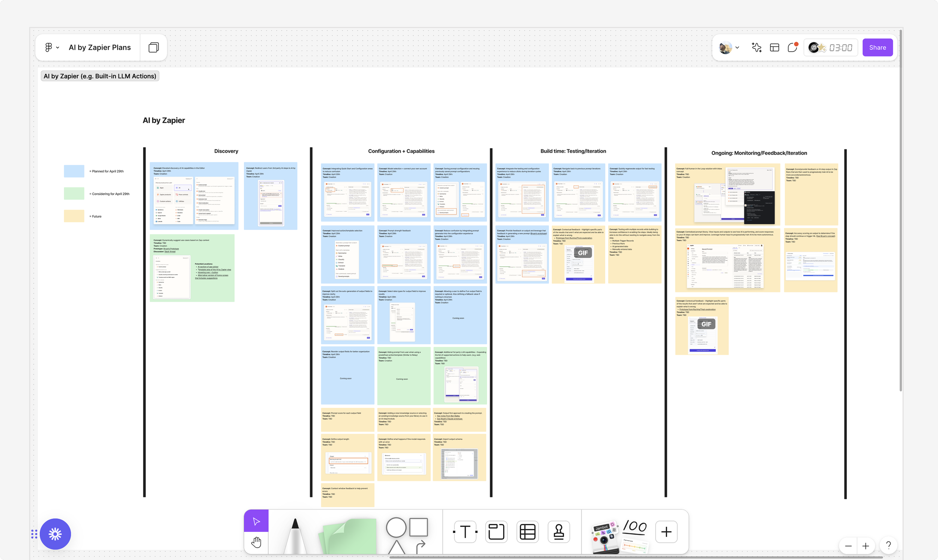Select the Hand tool
938x560 pixels.
click(256, 543)
